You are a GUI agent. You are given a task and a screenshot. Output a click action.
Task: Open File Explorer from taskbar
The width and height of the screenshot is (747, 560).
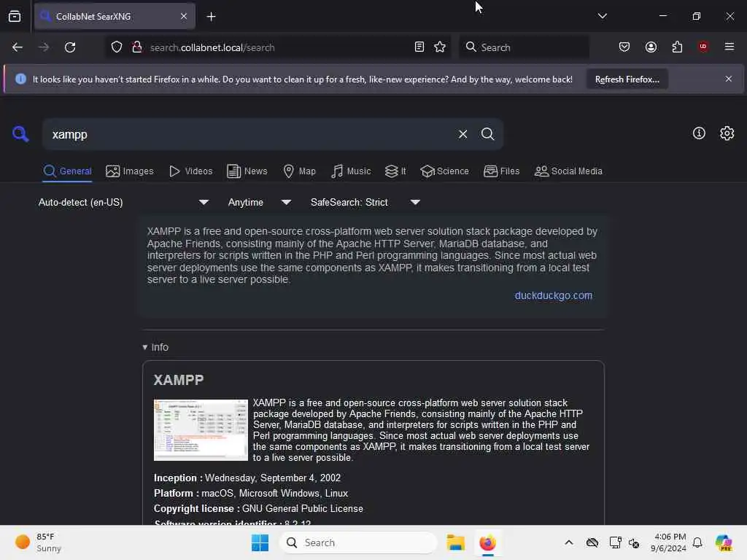tap(455, 542)
